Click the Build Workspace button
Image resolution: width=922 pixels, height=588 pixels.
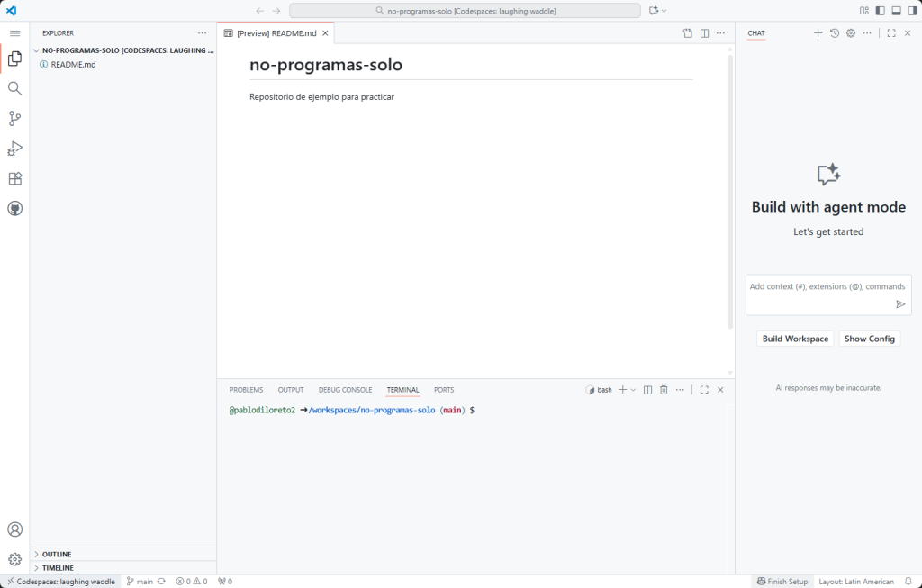(795, 339)
